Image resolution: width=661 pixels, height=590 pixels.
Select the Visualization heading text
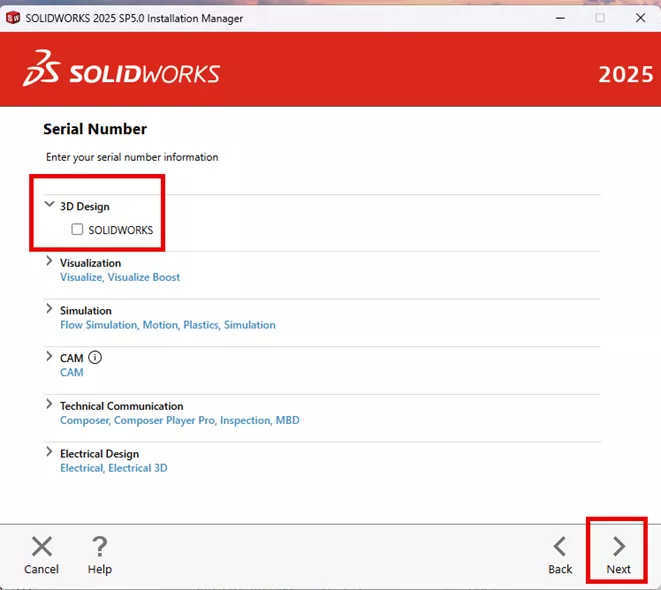(x=90, y=263)
